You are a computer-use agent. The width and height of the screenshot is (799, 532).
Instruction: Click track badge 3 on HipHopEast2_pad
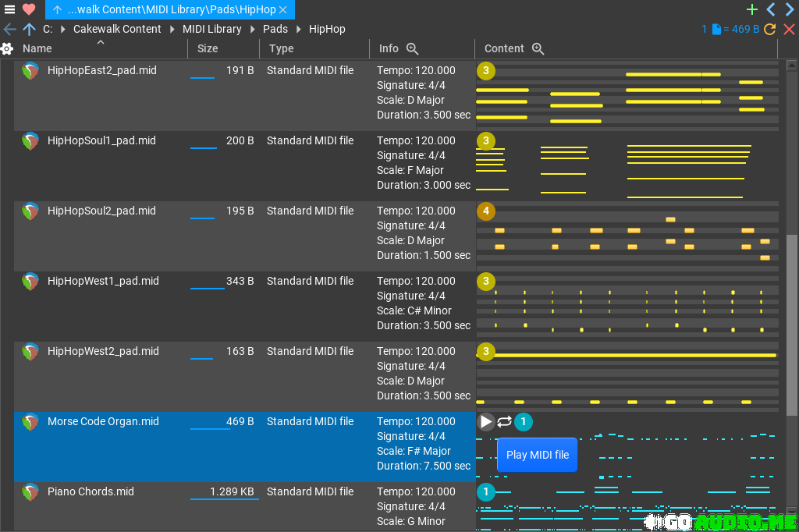485,71
